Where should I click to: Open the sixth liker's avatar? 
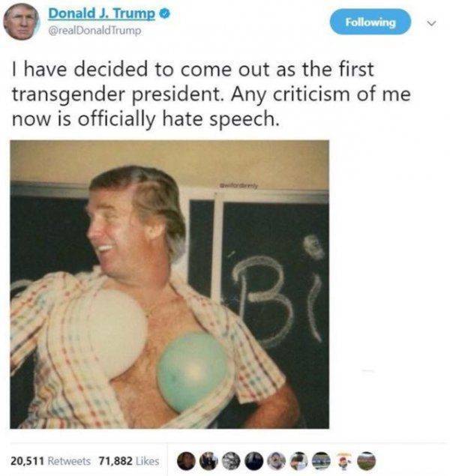tap(298, 461)
